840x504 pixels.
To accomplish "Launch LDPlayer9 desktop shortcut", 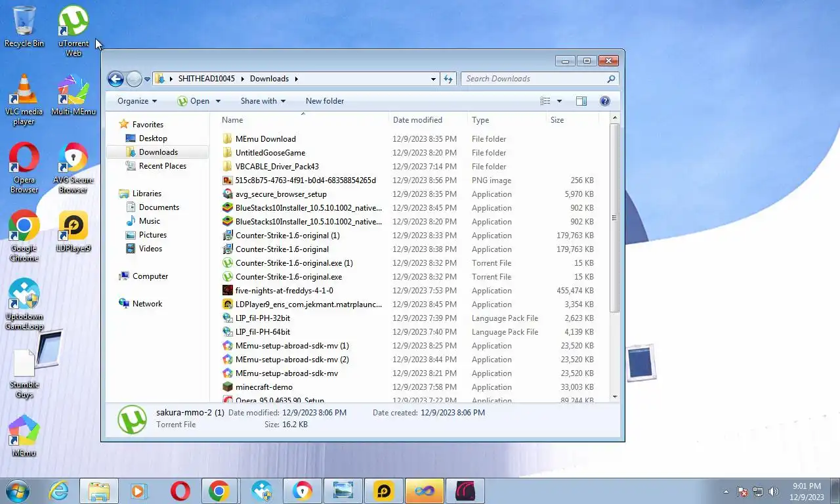I will coord(73,231).
